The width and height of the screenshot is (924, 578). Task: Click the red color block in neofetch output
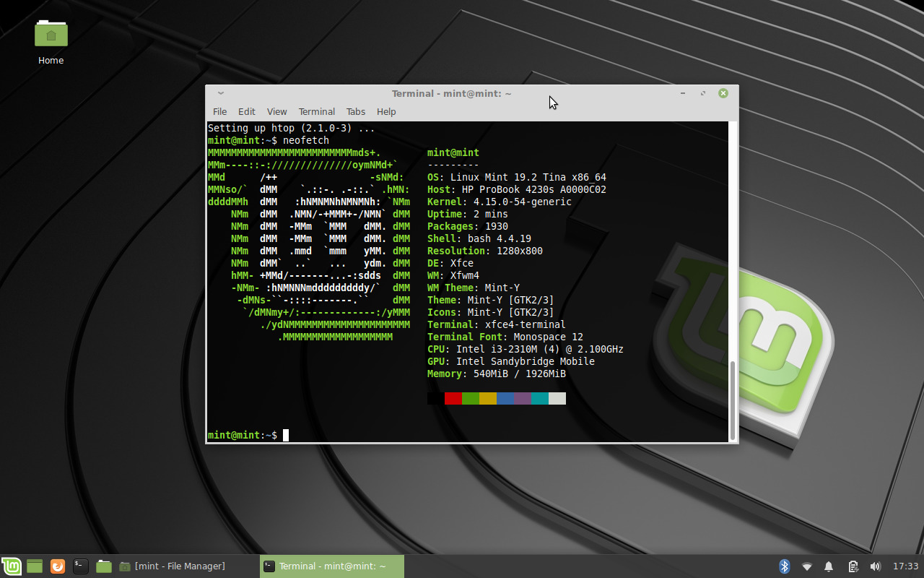(x=453, y=398)
